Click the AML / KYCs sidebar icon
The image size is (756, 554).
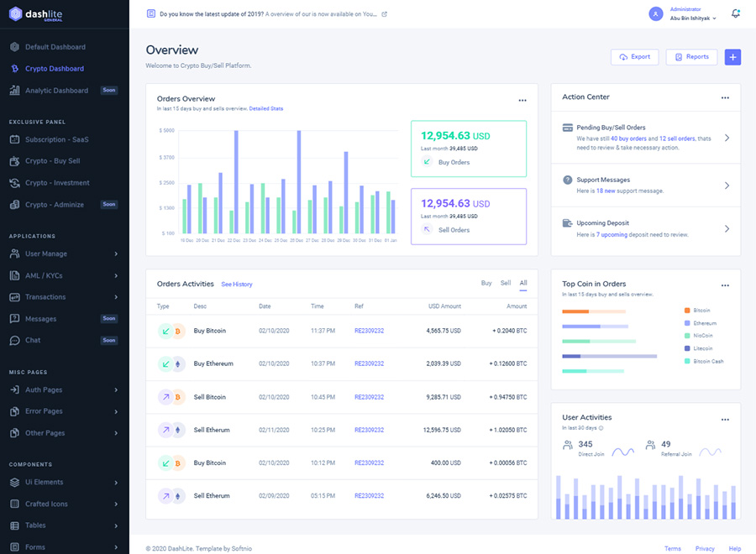point(15,275)
